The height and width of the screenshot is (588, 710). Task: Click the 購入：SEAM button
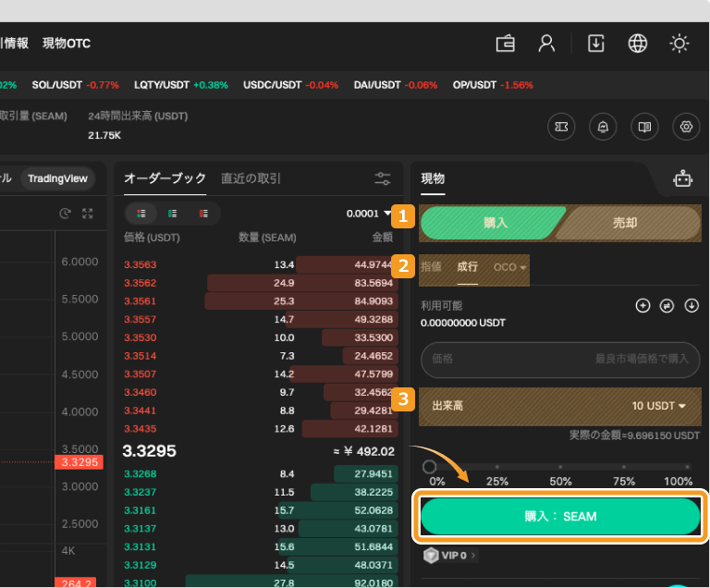click(560, 517)
